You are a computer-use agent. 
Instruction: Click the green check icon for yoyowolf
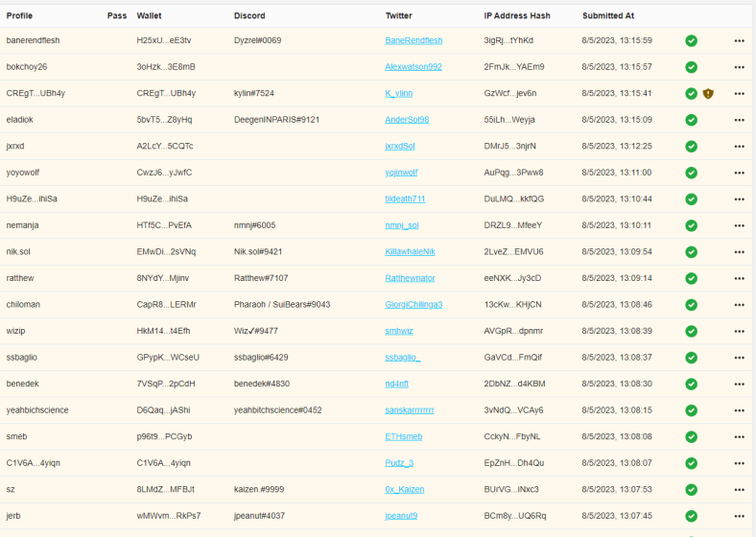[x=691, y=173]
